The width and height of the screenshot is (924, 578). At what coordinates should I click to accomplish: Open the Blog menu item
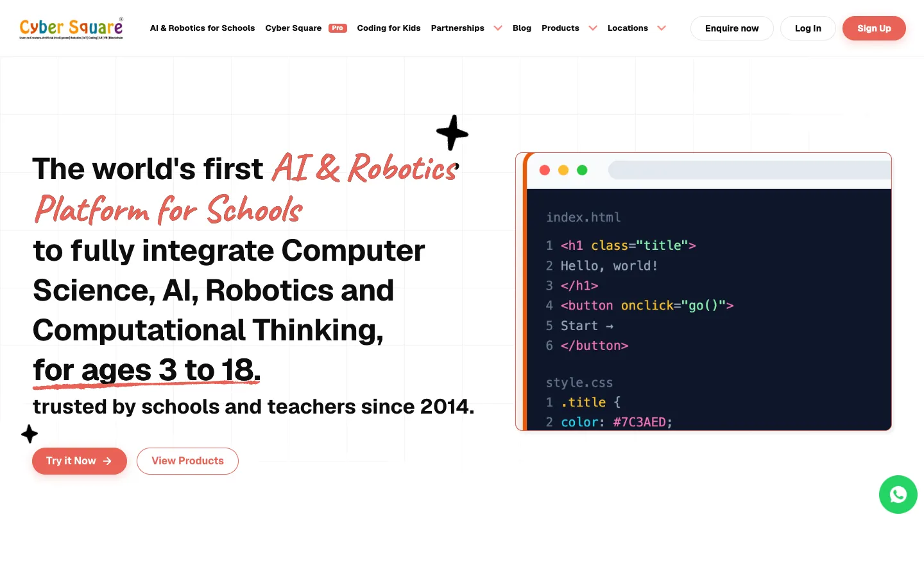[x=522, y=28]
